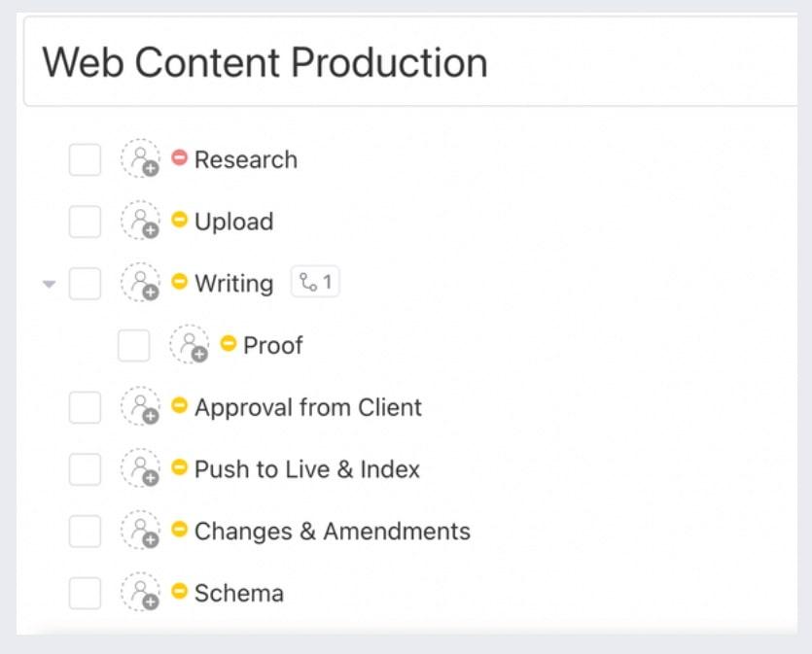Assign someone to Approval from Client
The width and height of the screenshot is (812, 654).
click(140, 407)
